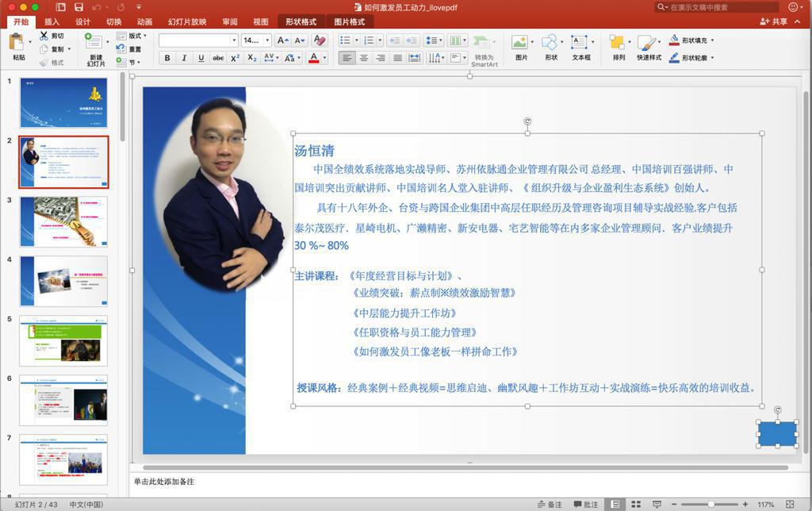Open the font size dropdown
This screenshot has height=511, width=812.
(x=268, y=40)
